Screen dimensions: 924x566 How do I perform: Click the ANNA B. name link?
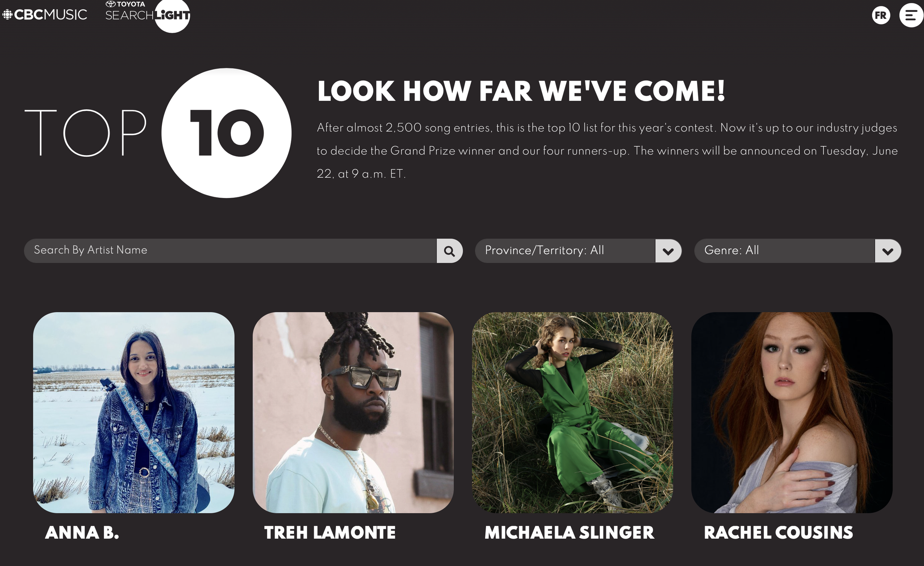coord(82,533)
